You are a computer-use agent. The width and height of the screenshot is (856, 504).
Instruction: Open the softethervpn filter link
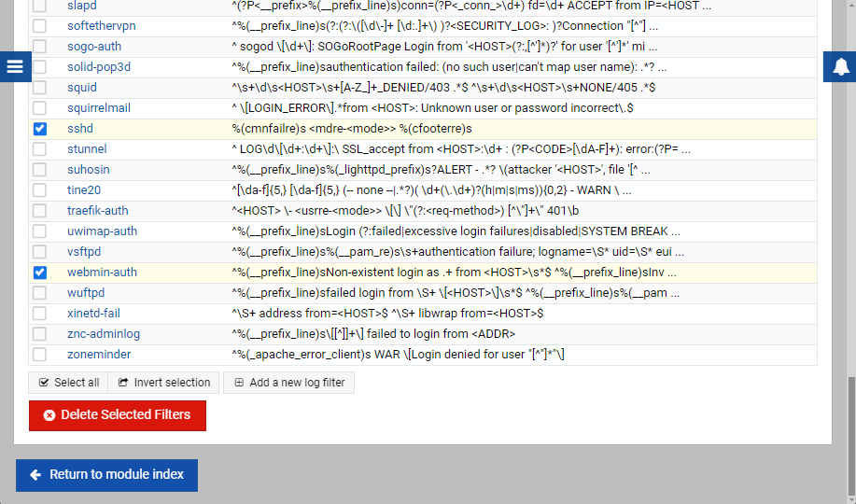tap(102, 25)
